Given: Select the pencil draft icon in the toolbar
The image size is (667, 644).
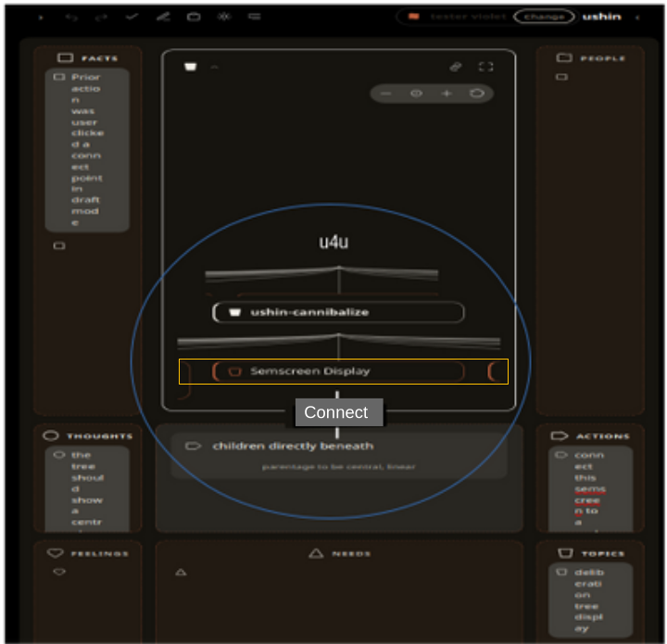Looking at the screenshot, I should [163, 17].
